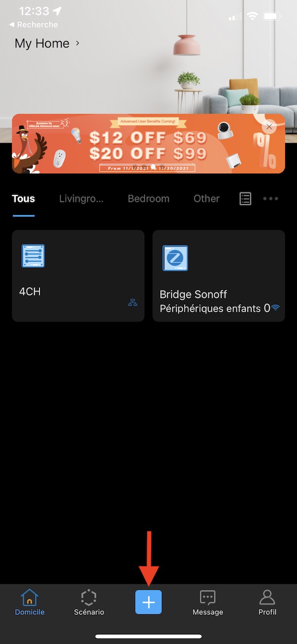
Task: Switch to the Other tab
Action: [x=206, y=198]
